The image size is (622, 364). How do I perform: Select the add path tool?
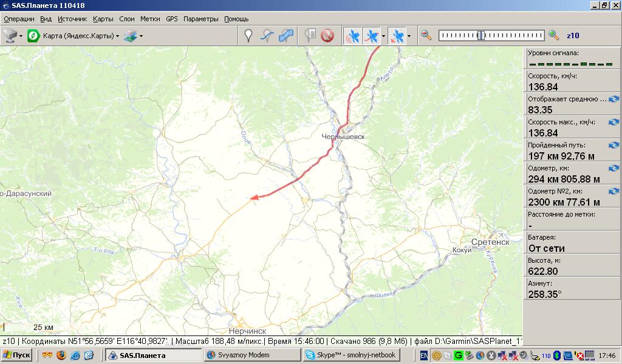[267, 36]
